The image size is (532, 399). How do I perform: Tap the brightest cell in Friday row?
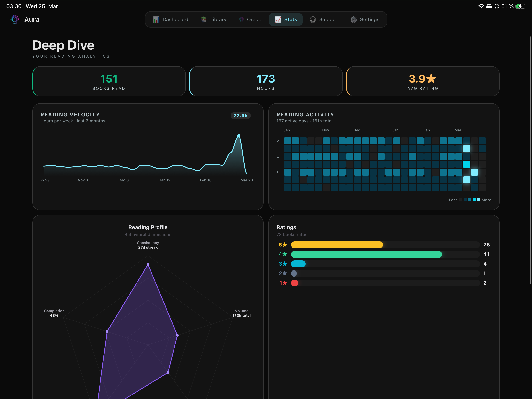point(475,172)
